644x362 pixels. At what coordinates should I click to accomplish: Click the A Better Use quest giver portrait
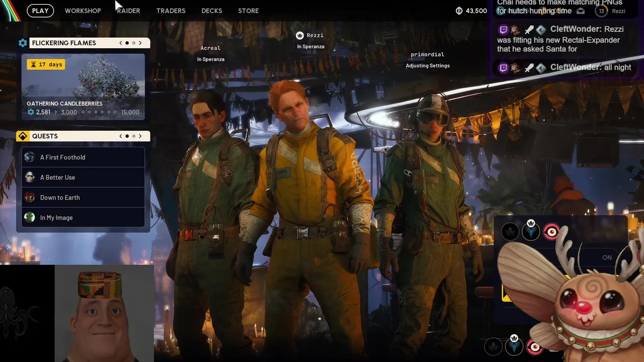point(30,177)
